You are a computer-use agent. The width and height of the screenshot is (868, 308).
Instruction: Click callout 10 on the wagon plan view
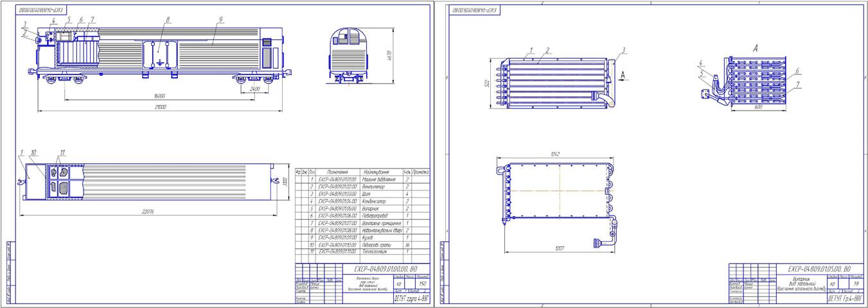tap(32, 152)
